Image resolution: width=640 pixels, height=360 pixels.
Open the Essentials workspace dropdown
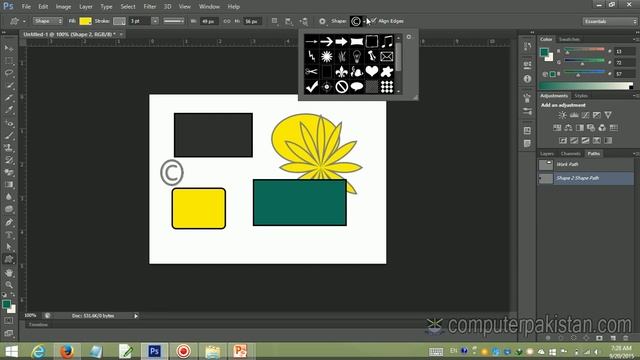pos(610,21)
